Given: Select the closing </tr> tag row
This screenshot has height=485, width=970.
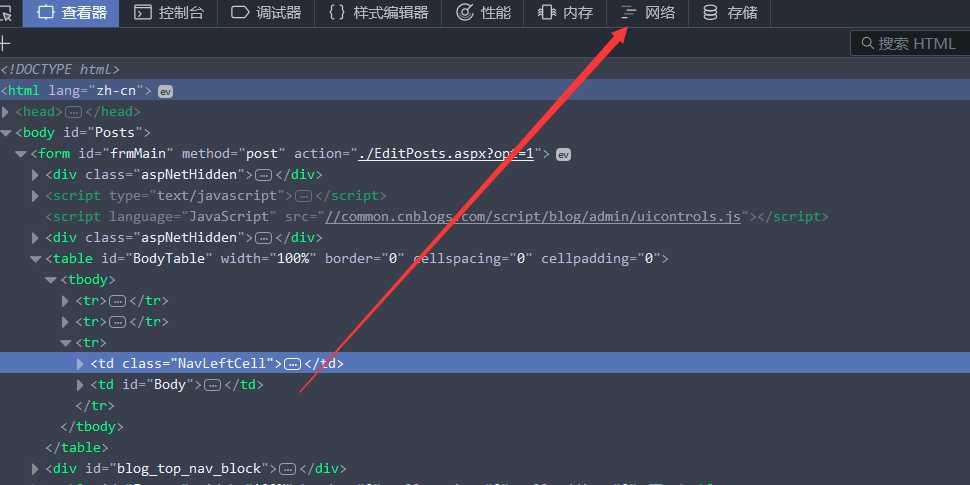Looking at the screenshot, I should (x=95, y=406).
